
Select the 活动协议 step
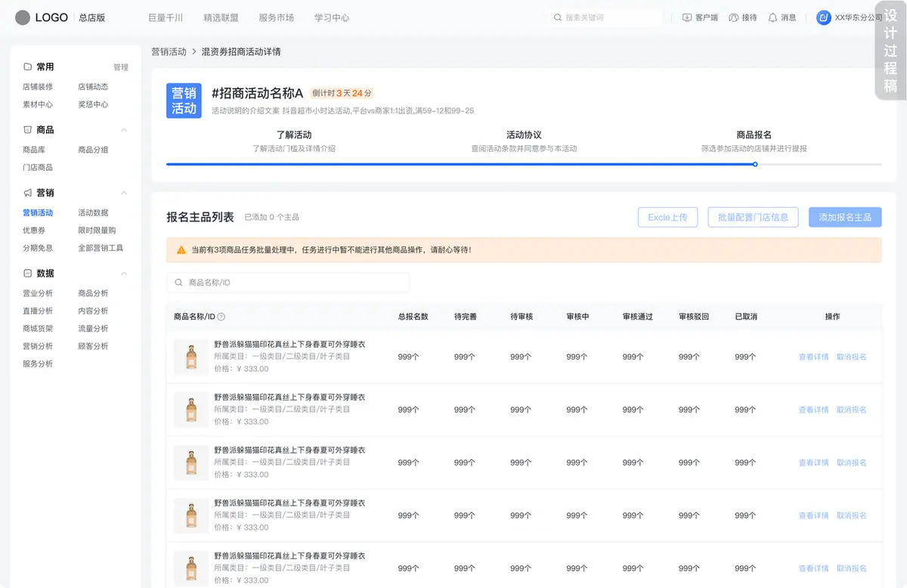[x=524, y=135]
